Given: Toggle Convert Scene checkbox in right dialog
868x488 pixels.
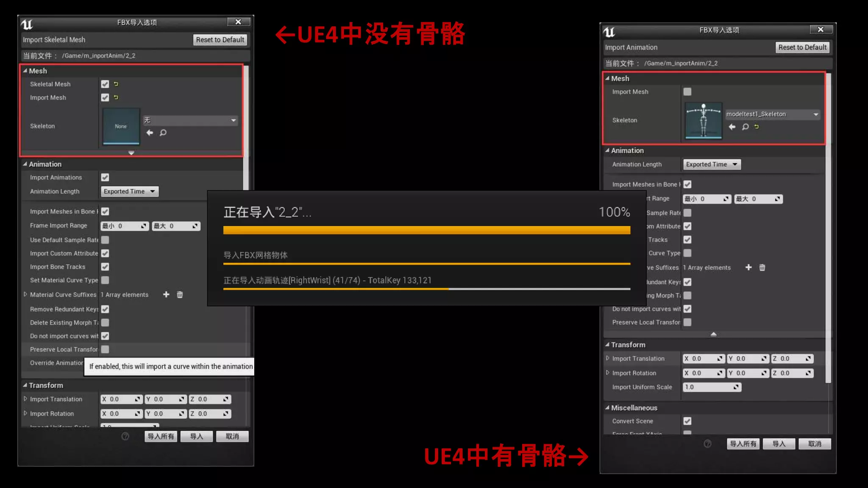Looking at the screenshot, I should 687,421.
